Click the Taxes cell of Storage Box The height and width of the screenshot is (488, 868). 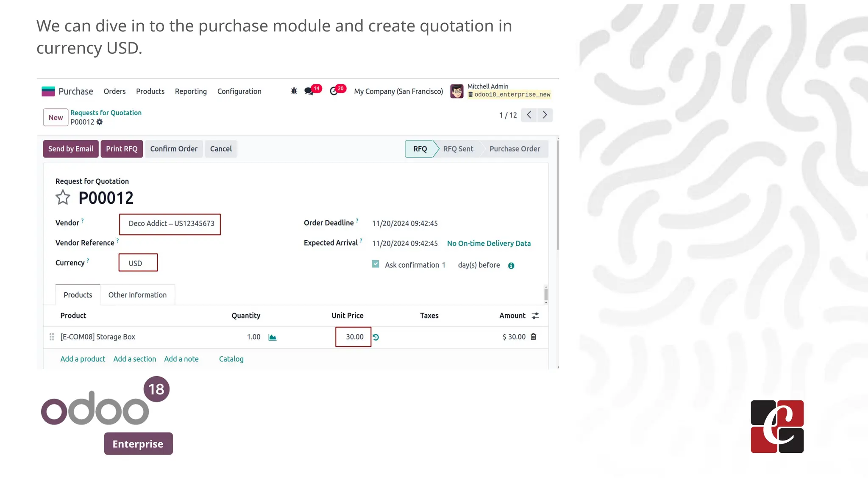(429, 337)
